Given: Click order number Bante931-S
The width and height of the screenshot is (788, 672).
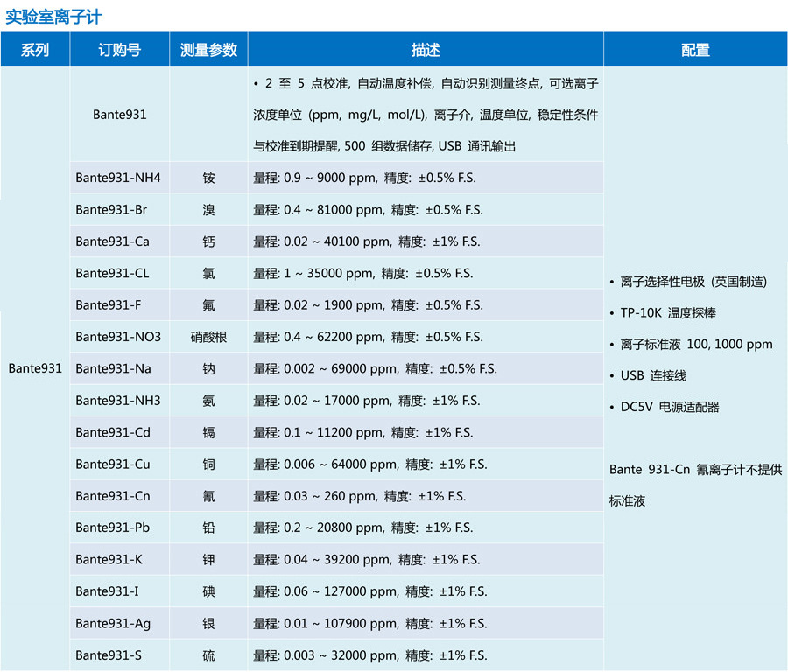Looking at the screenshot, I should [109, 654].
